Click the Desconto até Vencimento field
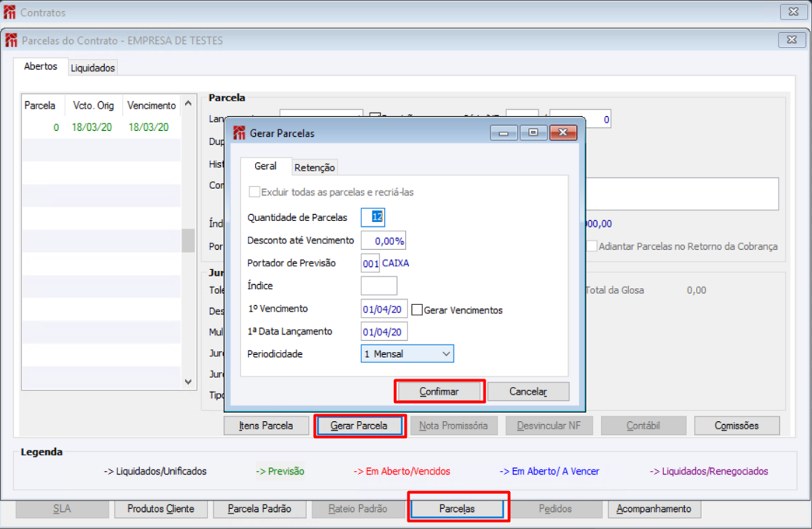This screenshot has height=529, width=812. point(383,241)
